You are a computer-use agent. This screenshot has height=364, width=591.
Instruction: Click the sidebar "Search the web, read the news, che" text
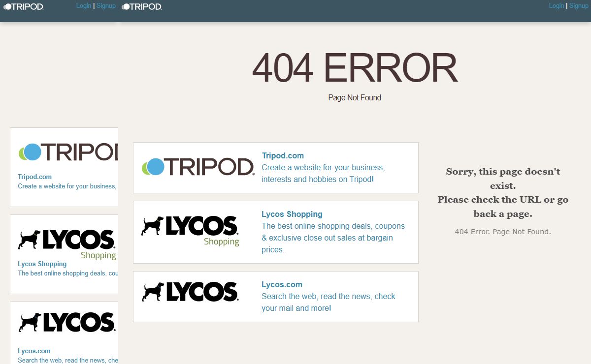pos(68,360)
